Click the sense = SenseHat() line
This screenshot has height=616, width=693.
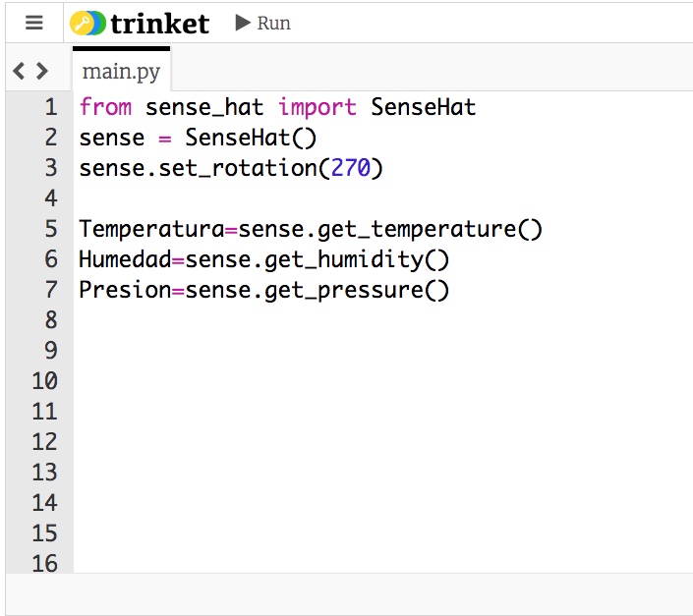pos(198,138)
